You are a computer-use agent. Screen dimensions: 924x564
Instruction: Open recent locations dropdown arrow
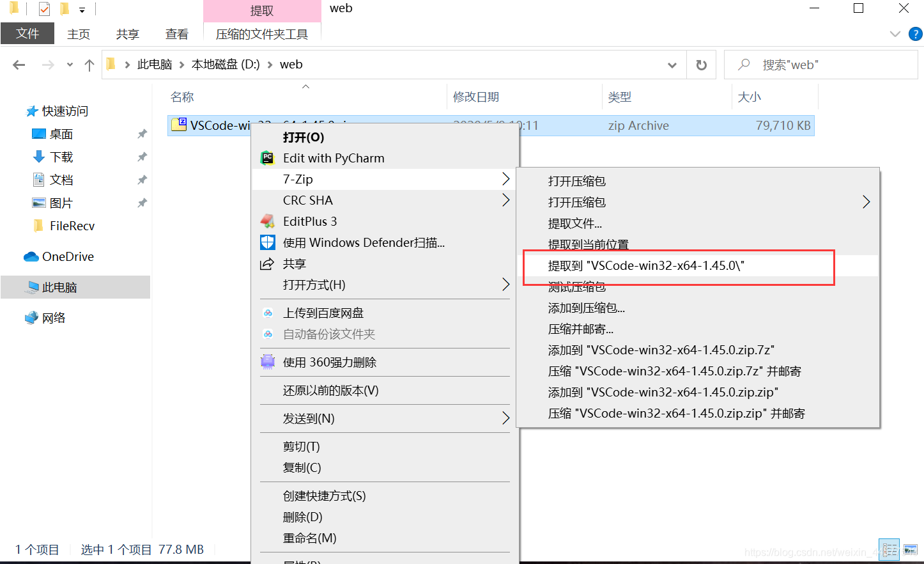pyautogui.click(x=70, y=65)
